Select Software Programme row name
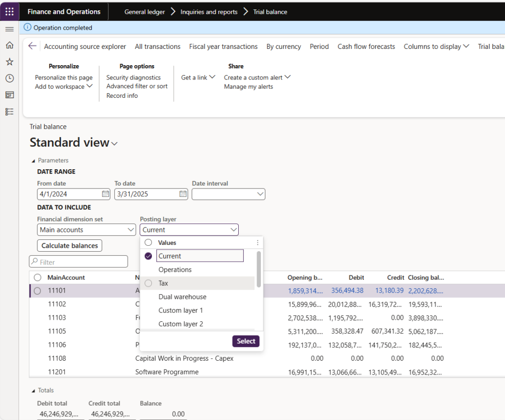505x420 pixels. (167, 372)
